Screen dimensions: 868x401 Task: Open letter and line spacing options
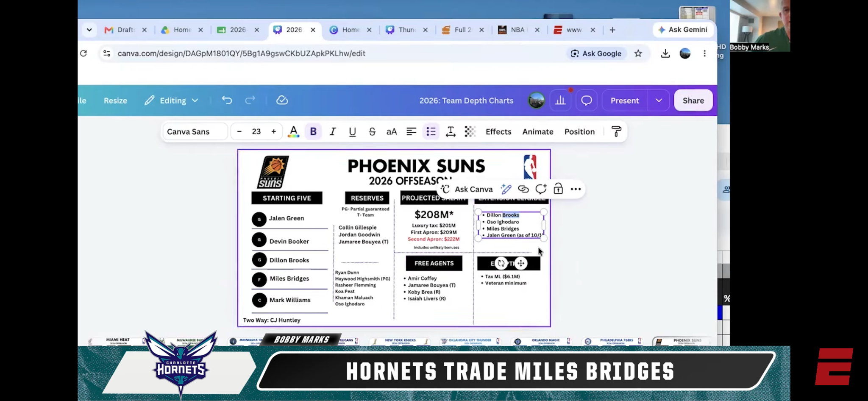pyautogui.click(x=451, y=131)
